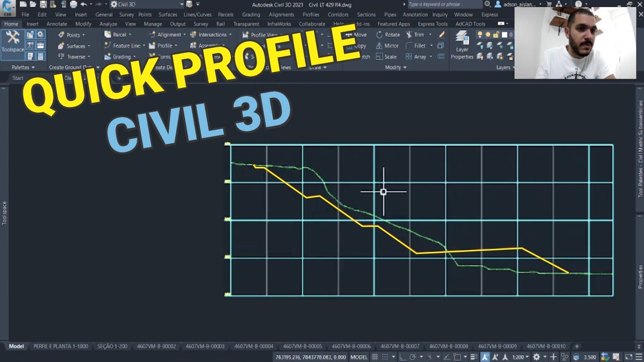Open the Home ribbon tab

[11, 24]
